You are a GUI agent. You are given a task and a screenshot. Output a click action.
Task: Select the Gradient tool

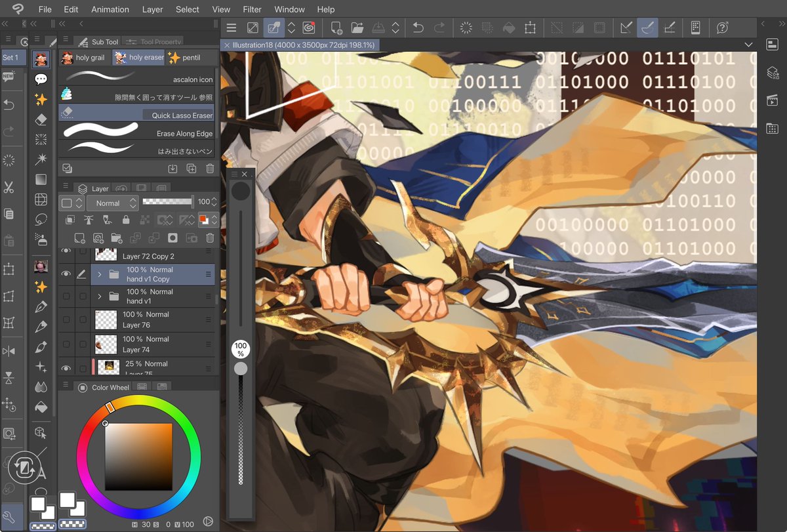41,179
